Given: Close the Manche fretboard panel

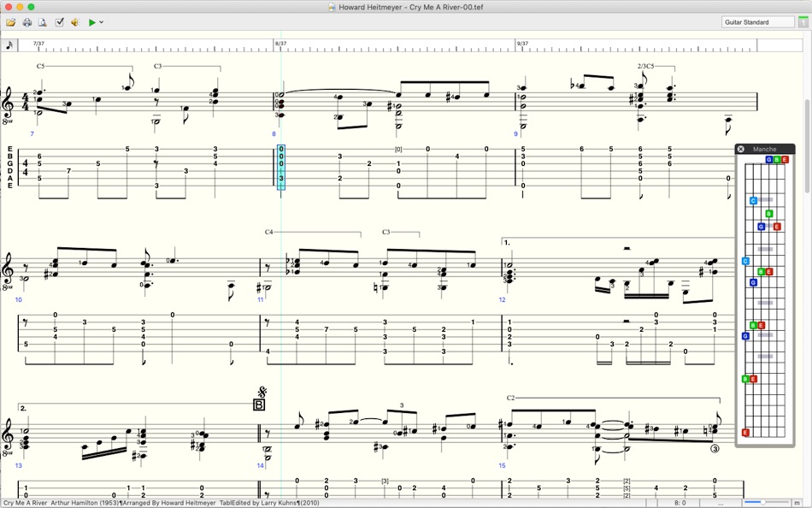Looking at the screenshot, I should point(740,149).
